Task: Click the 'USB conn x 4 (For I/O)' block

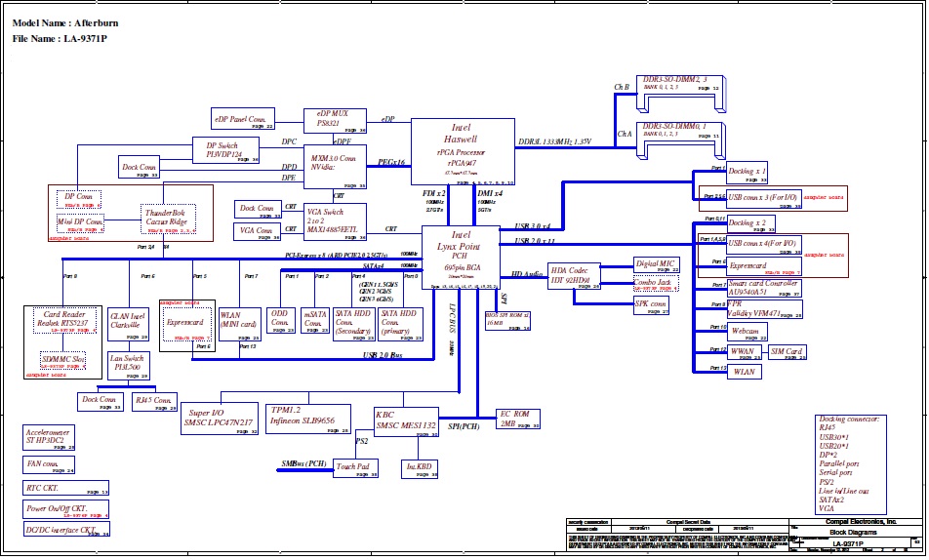Action: coord(764,245)
